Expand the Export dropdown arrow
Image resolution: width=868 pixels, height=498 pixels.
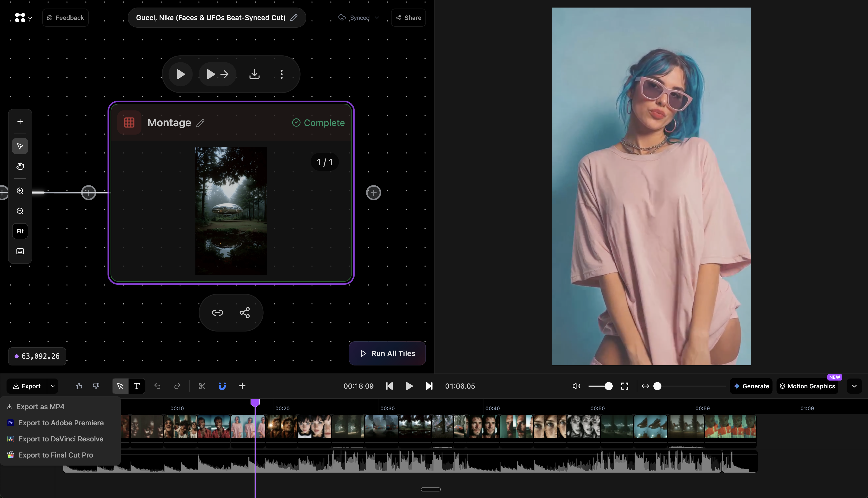(53, 386)
